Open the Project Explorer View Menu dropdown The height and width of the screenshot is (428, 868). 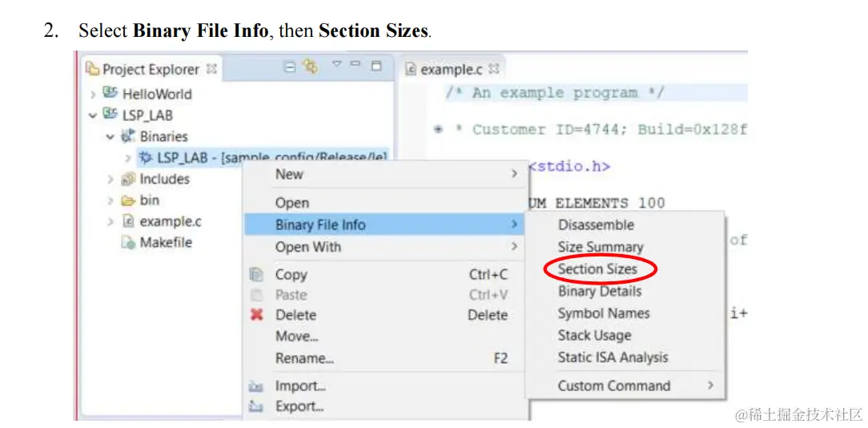click(337, 66)
